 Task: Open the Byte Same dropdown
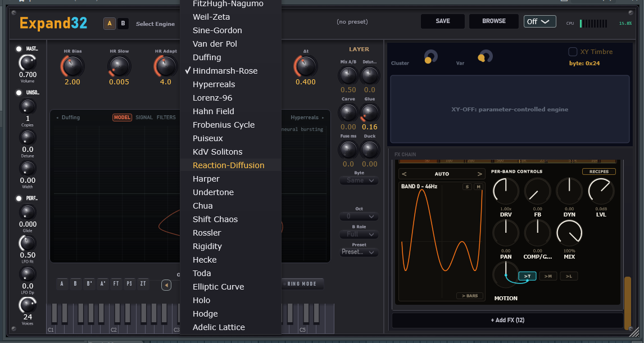[359, 180]
